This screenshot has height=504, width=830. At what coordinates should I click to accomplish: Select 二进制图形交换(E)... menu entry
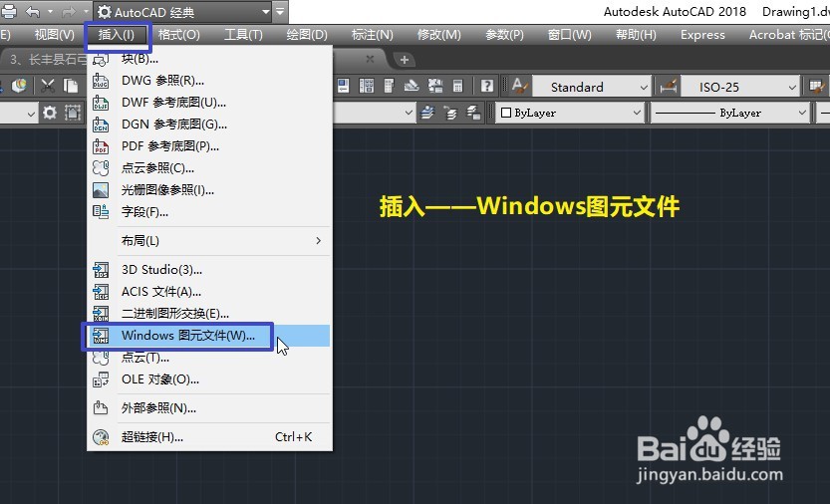[x=209, y=314]
